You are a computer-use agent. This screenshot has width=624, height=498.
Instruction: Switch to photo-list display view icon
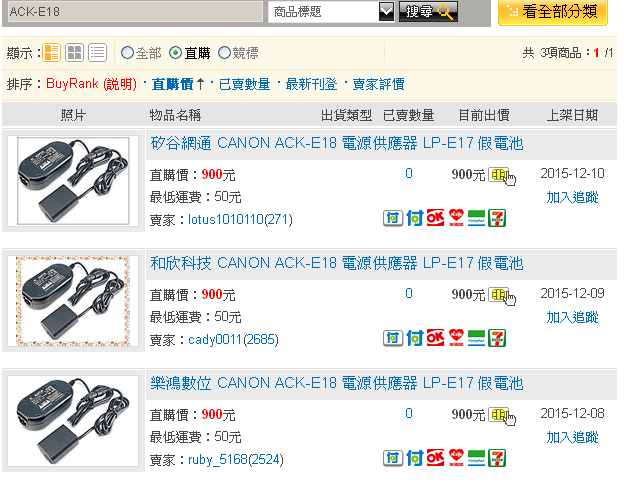pyautogui.click(x=51, y=53)
